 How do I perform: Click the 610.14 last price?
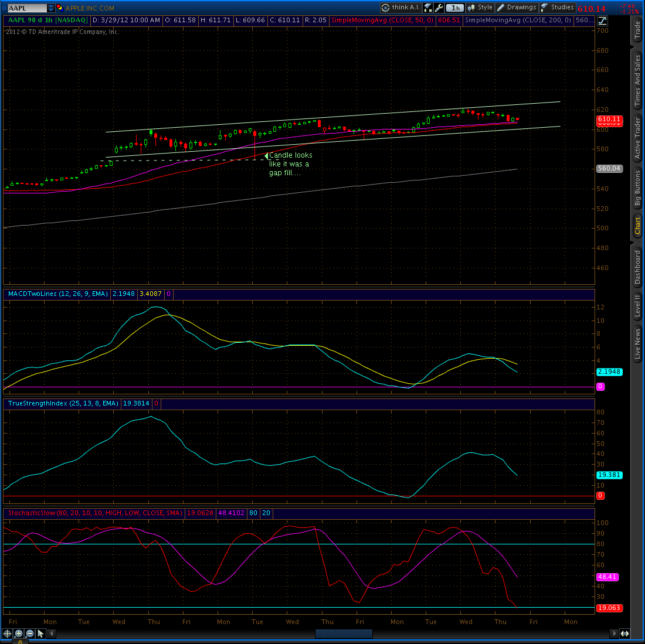point(592,9)
